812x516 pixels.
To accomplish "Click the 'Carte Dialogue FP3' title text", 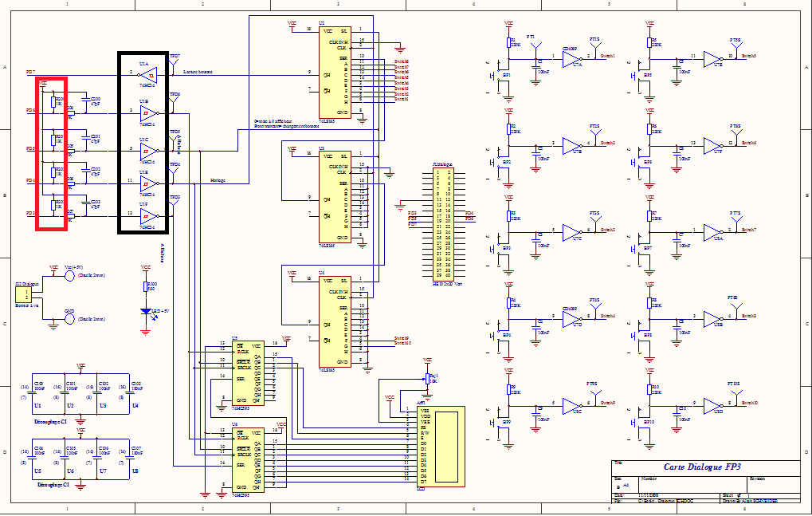I will [x=702, y=467].
